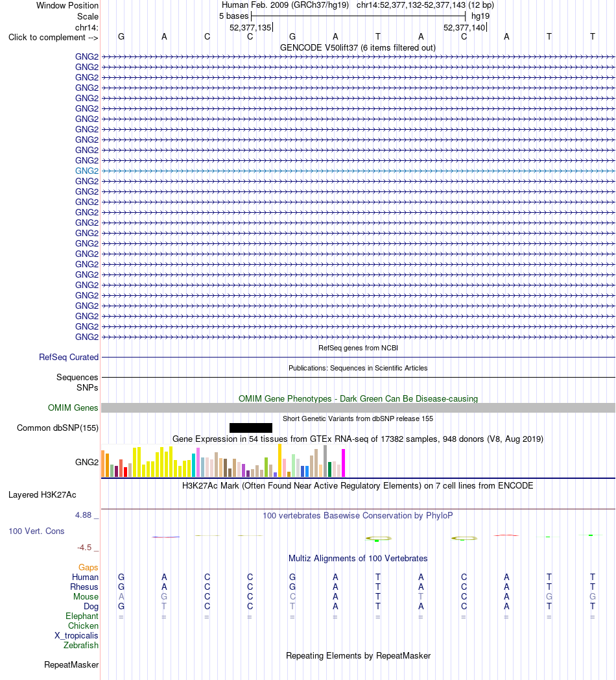Open the 100 Vert. Cons track label

(x=36, y=531)
